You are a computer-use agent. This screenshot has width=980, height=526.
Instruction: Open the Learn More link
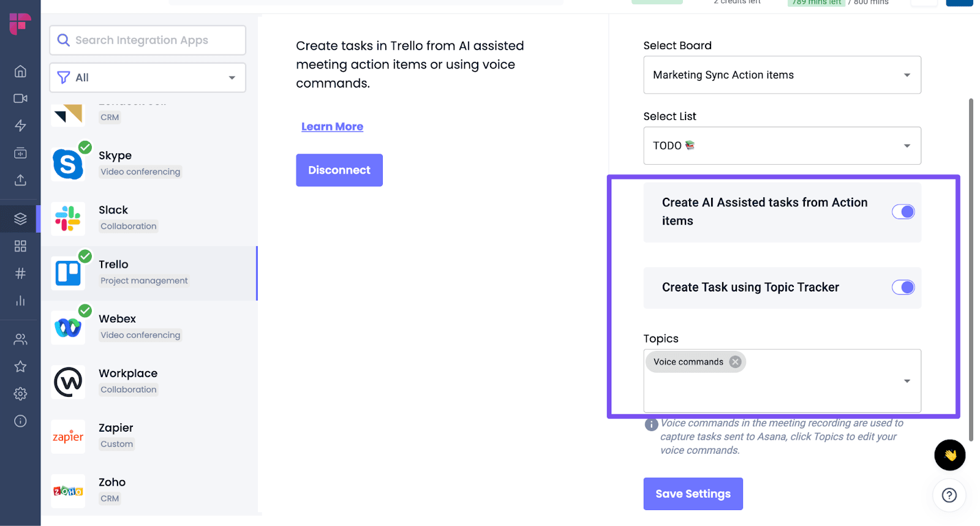point(332,127)
